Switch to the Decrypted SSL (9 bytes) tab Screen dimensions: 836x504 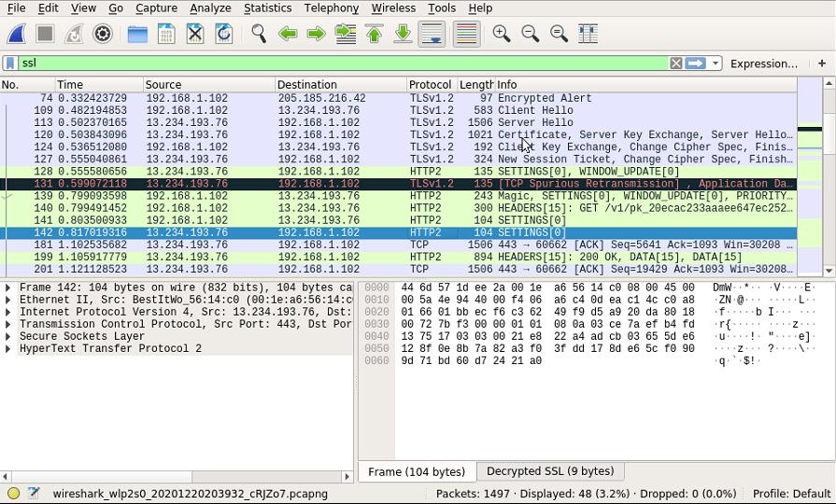[549, 471]
